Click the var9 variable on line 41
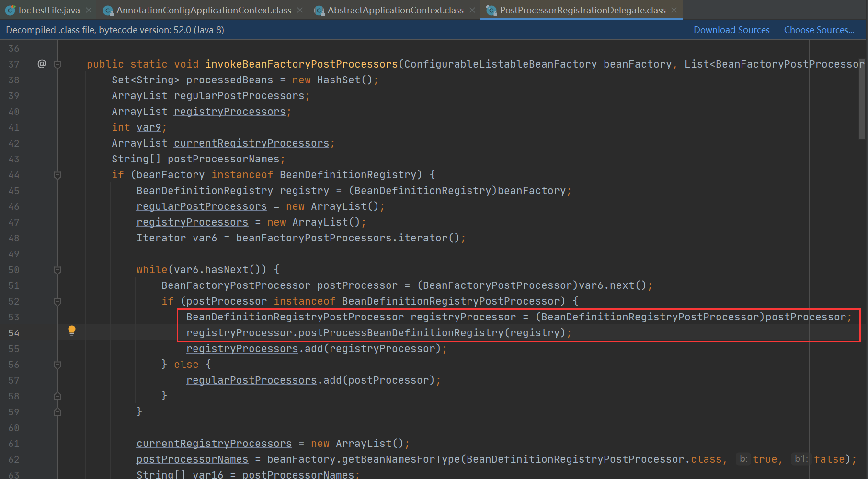Viewport: 868px width, 479px height. click(149, 127)
